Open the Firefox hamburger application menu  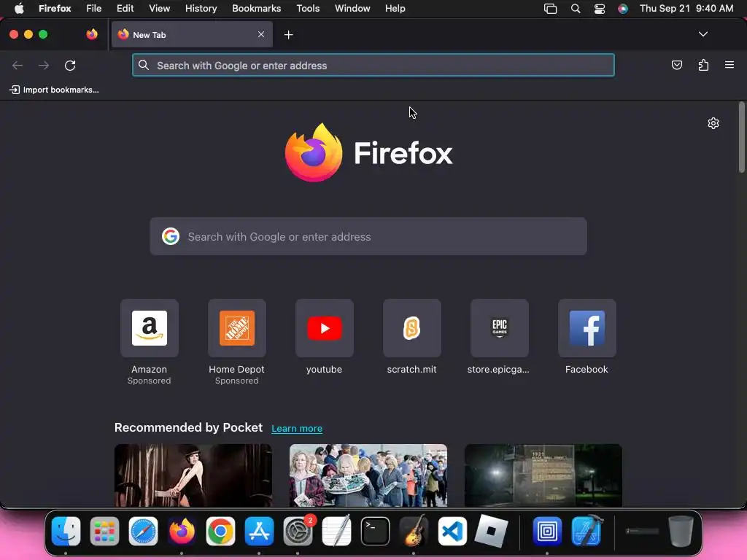pos(729,65)
